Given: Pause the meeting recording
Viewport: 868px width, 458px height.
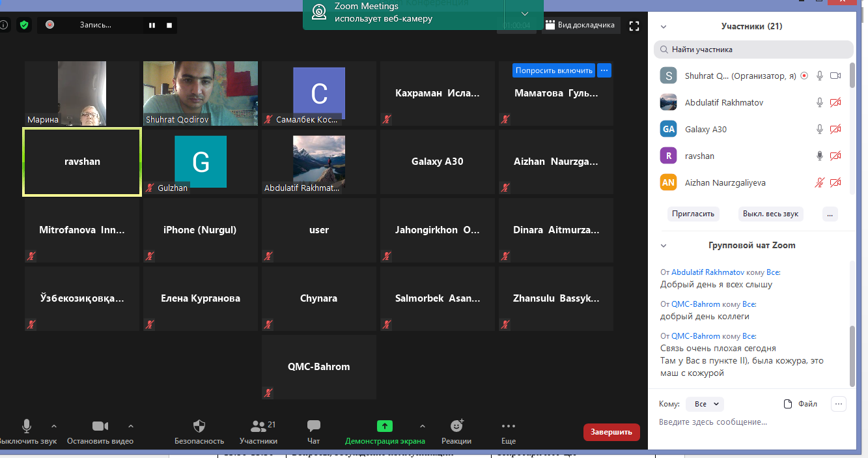Looking at the screenshot, I should point(152,25).
